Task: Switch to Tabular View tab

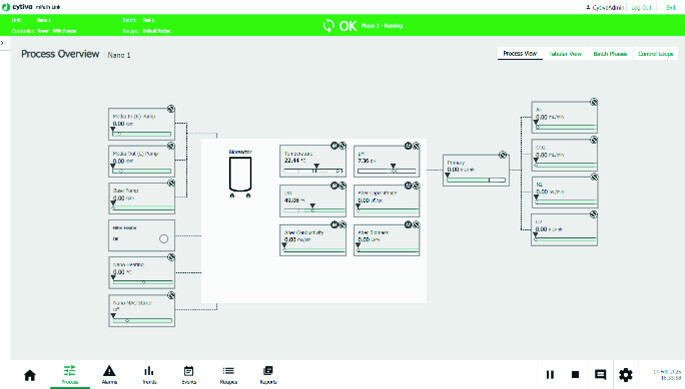Action: tap(565, 54)
